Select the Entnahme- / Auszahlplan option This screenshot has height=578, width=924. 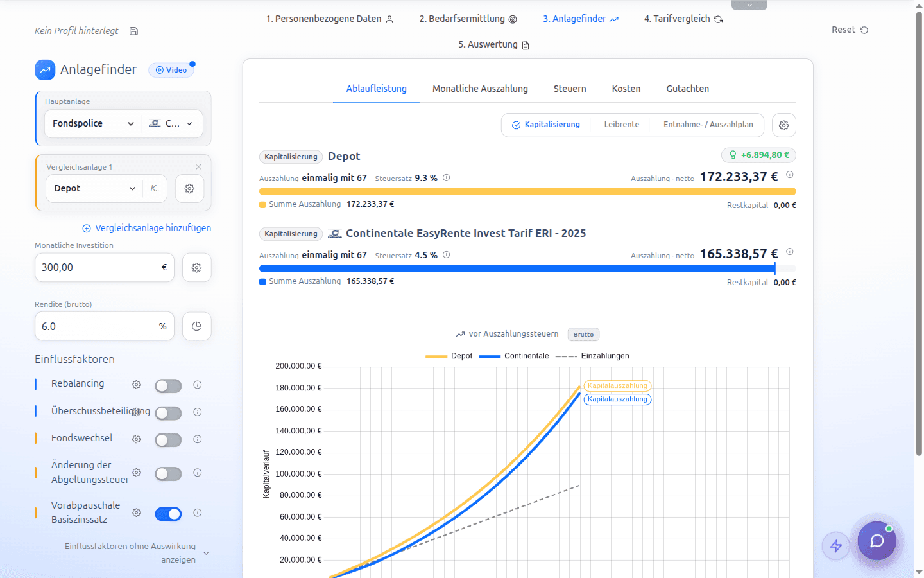coord(708,125)
